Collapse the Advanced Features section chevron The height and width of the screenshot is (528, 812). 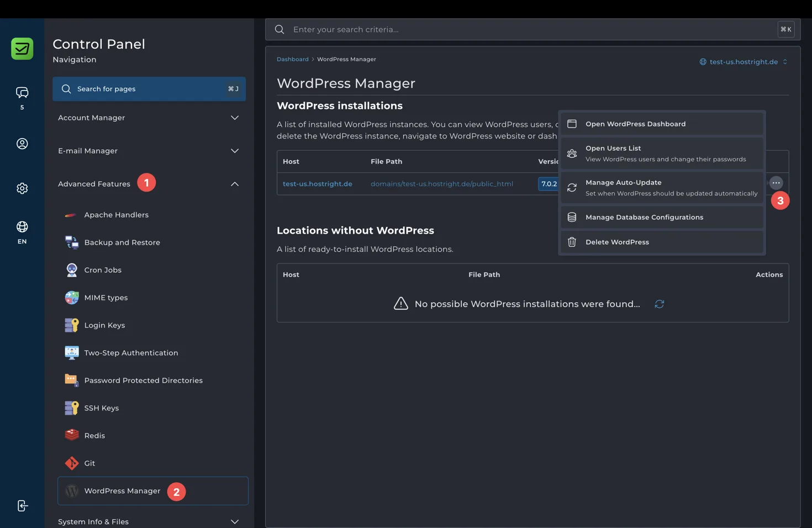235,184
